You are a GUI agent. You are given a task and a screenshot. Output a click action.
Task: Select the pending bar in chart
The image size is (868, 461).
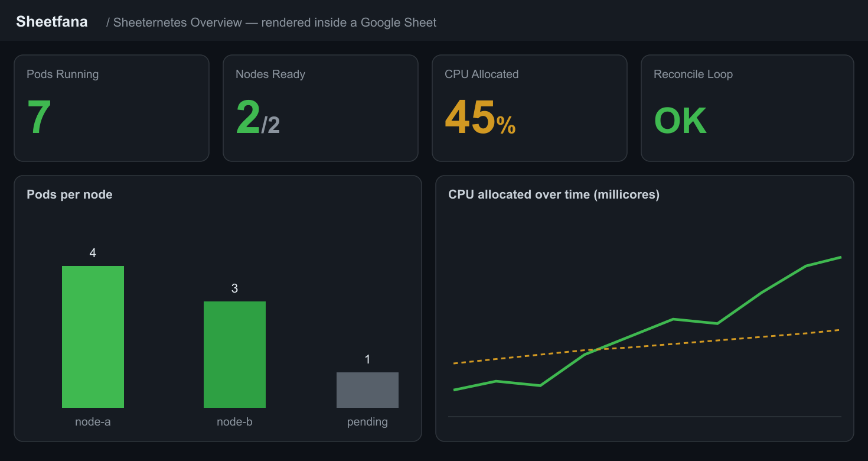click(x=367, y=390)
